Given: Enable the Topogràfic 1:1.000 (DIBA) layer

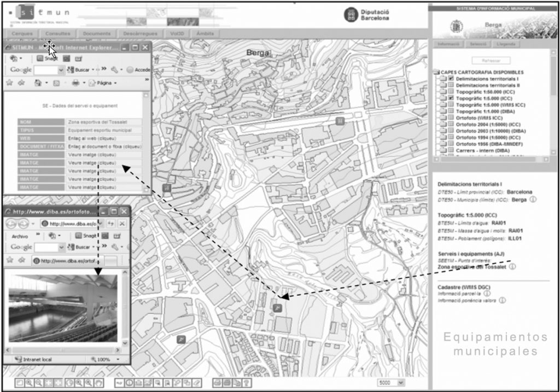Looking at the screenshot, I should click(x=451, y=112).
